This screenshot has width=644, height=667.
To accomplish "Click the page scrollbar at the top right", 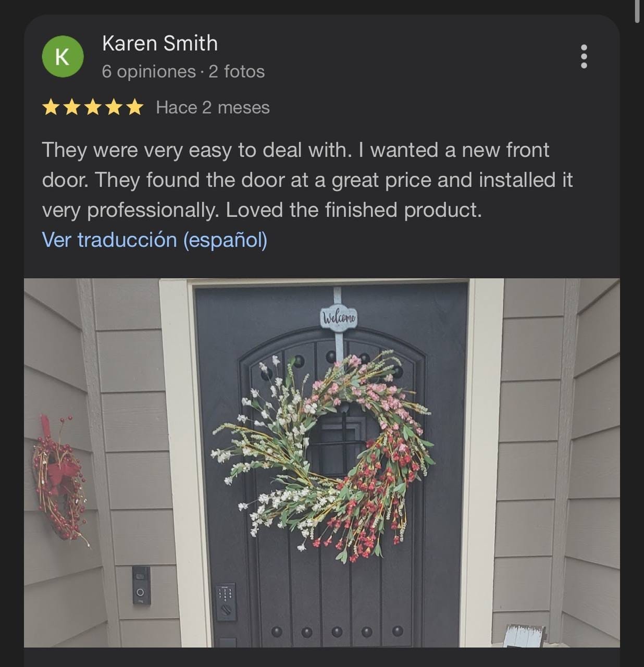I will tap(637, 11).
